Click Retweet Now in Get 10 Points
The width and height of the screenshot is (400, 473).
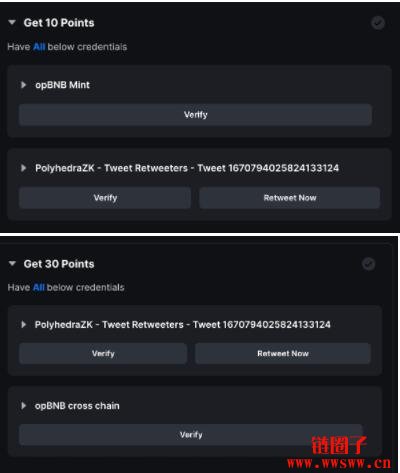(x=290, y=198)
